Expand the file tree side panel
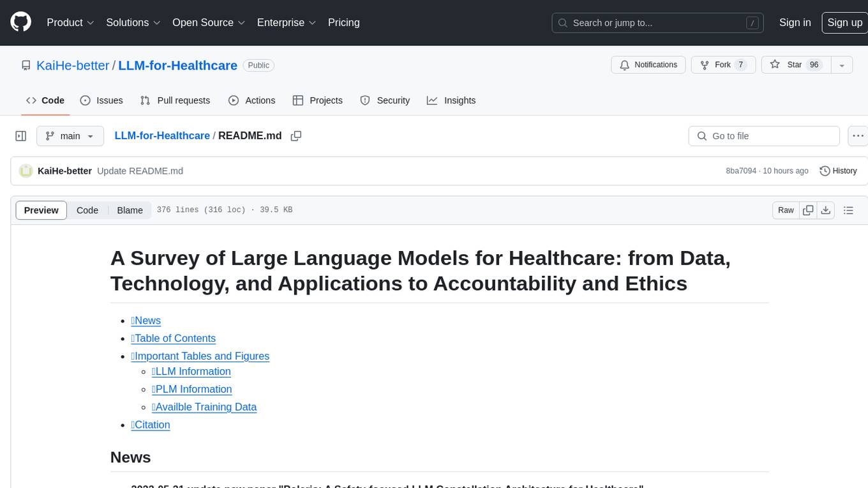Image resolution: width=868 pixels, height=488 pixels. point(21,136)
